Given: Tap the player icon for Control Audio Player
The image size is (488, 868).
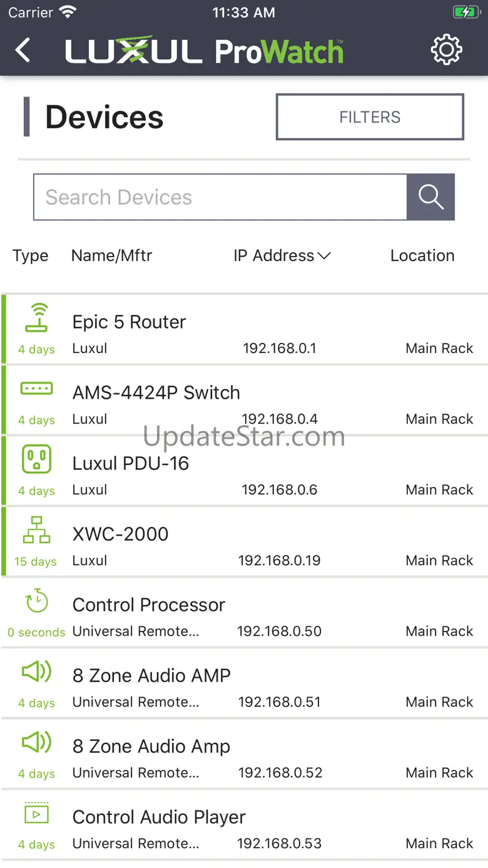Looking at the screenshot, I should (36, 813).
